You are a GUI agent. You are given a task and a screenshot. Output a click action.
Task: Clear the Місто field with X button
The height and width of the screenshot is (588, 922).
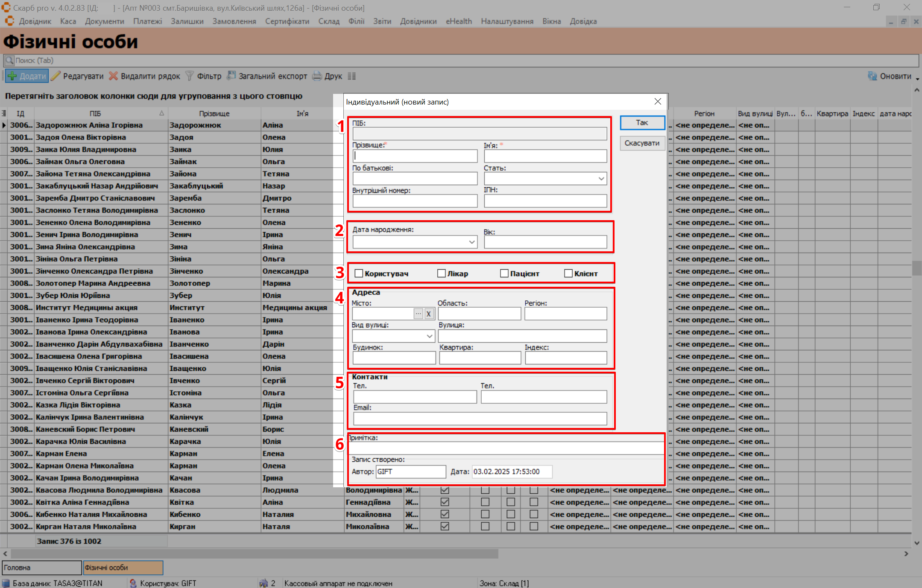tap(429, 314)
